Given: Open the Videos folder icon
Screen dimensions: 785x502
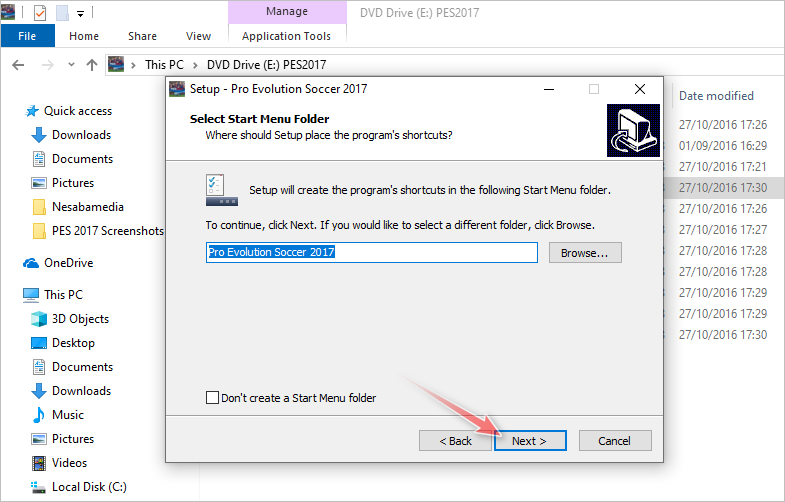Looking at the screenshot, I should click(x=39, y=463).
